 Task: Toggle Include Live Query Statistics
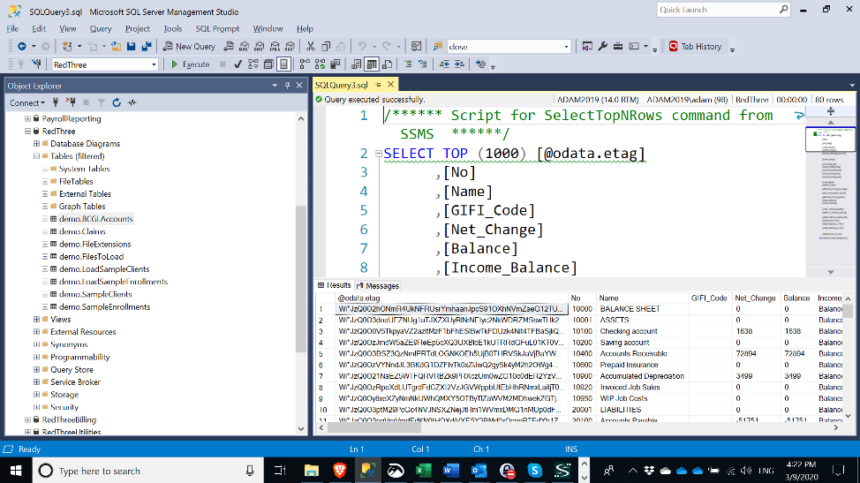tap(320, 65)
